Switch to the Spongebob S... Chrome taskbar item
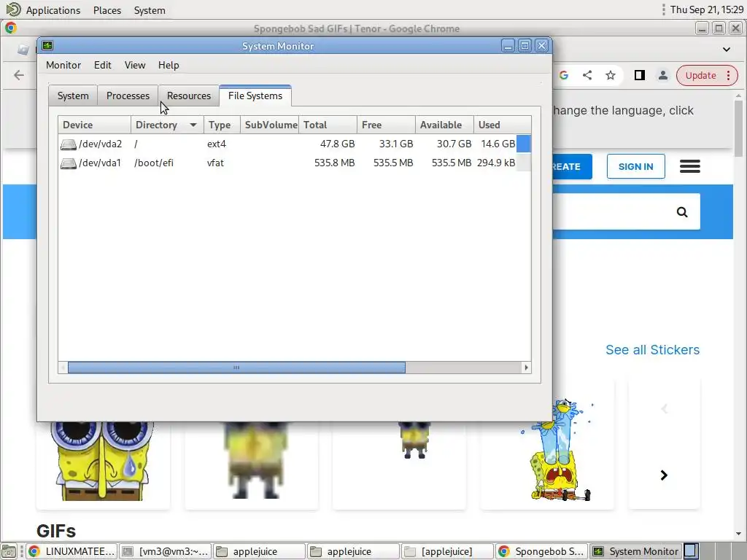 541,551
